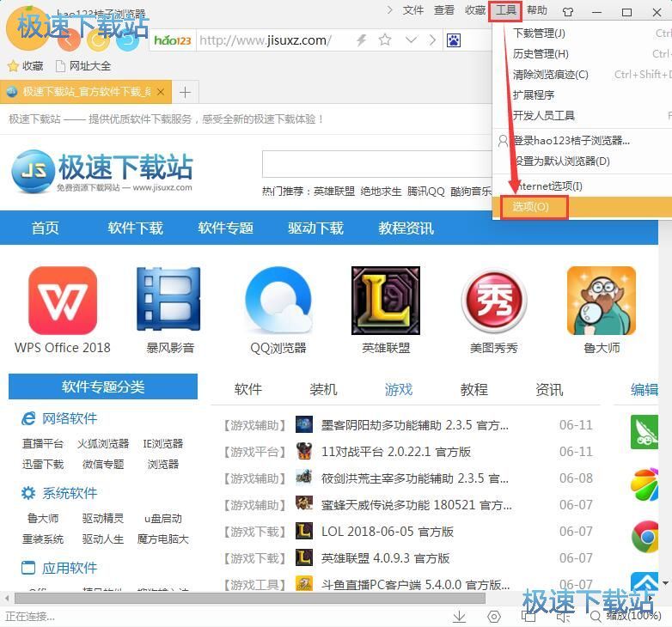Close the 极速下载站 tab
672x627 pixels.
161,92
